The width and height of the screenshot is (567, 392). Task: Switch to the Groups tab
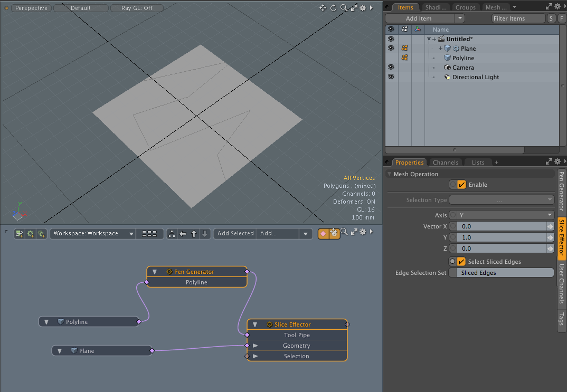465,7
